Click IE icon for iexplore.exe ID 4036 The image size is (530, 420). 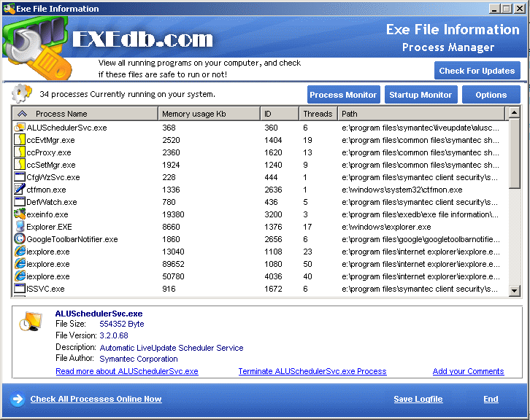coord(20,276)
